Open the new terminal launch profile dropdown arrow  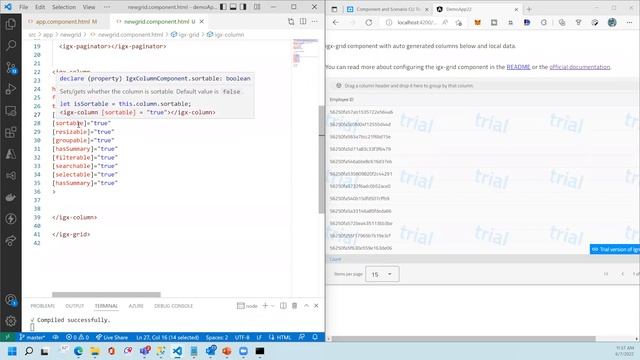coord(273,306)
